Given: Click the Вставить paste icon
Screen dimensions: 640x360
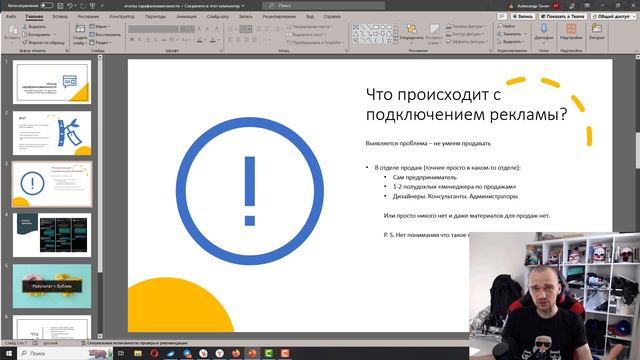Looking at the screenshot, I should click(12, 30).
